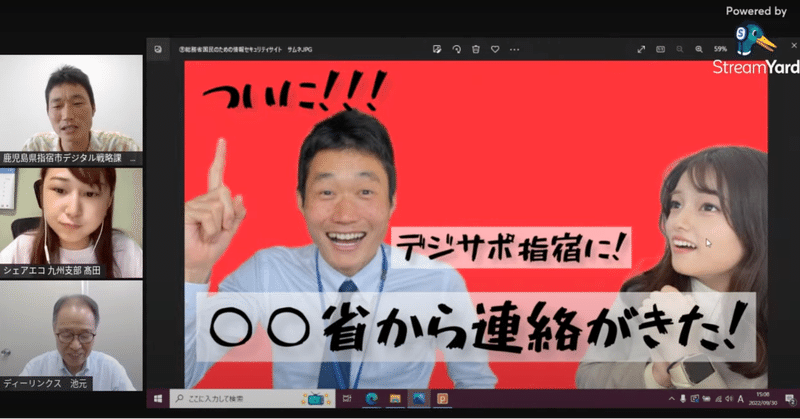This screenshot has width=800, height=419.
Task: Enter full screen with the expand arrows icon
Action: (641, 49)
